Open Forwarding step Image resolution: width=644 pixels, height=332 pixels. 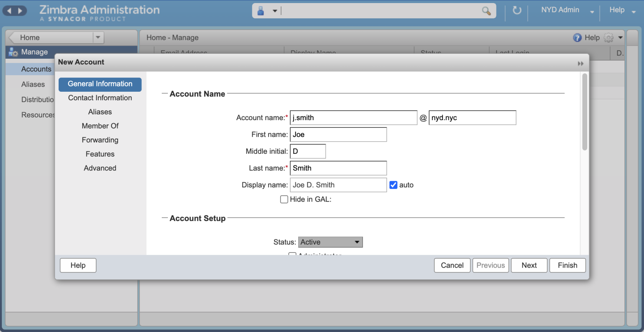point(100,140)
